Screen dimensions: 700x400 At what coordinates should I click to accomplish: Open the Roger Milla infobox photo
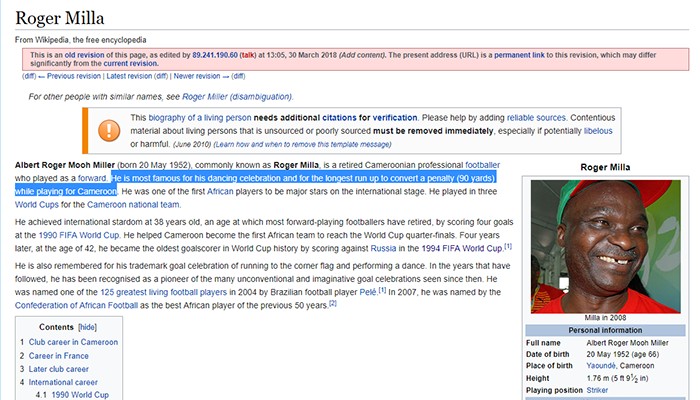(605, 245)
